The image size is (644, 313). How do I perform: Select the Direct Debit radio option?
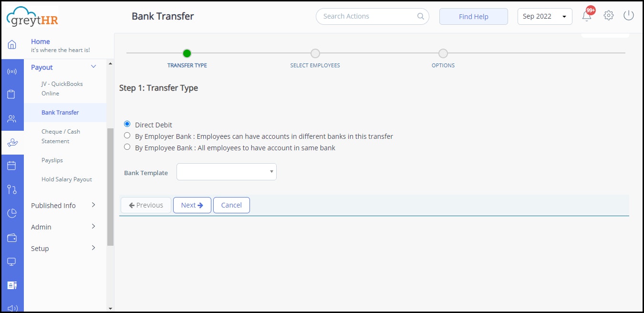click(127, 124)
